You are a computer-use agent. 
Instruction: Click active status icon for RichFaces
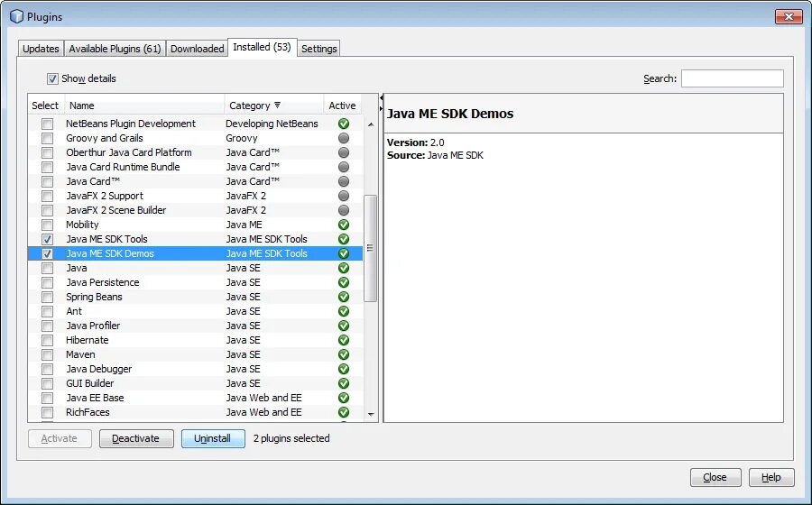(344, 412)
